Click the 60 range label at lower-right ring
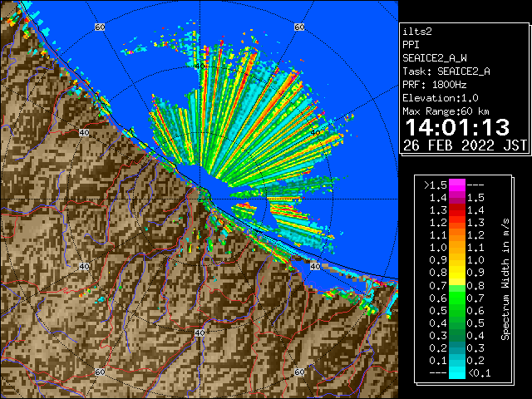The width and height of the screenshot is (532, 399). [x=299, y=372]
